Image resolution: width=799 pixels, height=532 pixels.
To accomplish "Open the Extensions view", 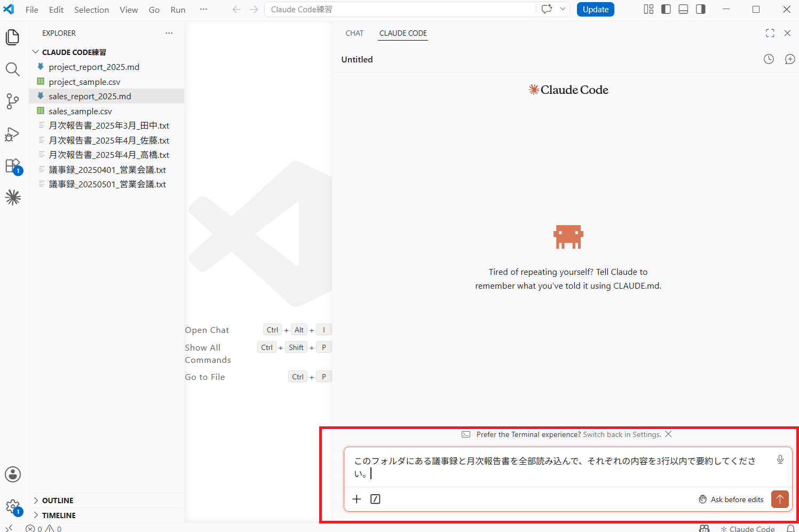I will [13, 166].
